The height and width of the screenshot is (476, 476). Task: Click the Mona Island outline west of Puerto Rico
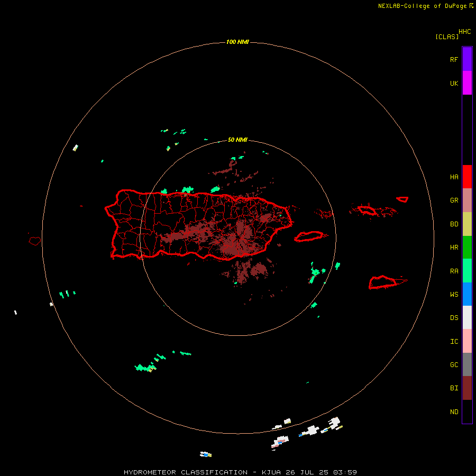(35, 241)
